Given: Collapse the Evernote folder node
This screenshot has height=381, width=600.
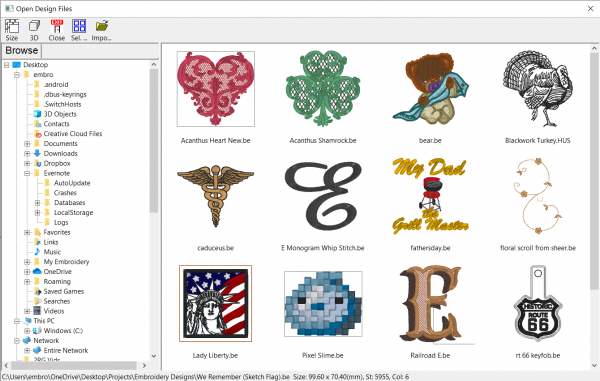Looking at the screenshot, I should pyautogui.click(x=27, y=173).
